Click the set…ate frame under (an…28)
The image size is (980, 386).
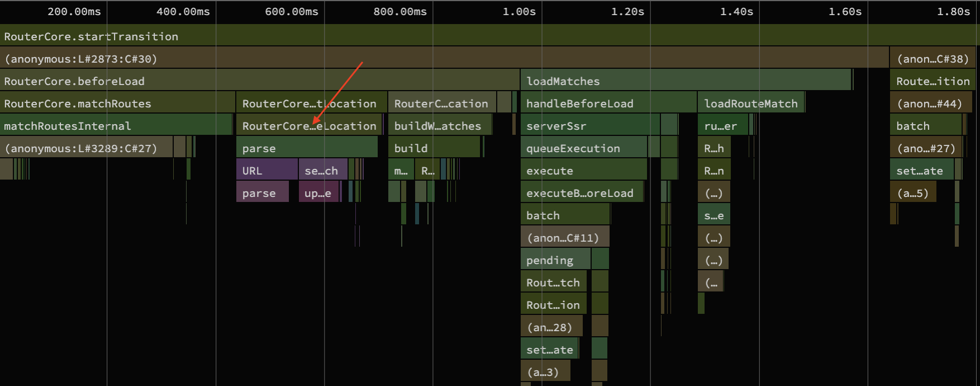[550, 349]
